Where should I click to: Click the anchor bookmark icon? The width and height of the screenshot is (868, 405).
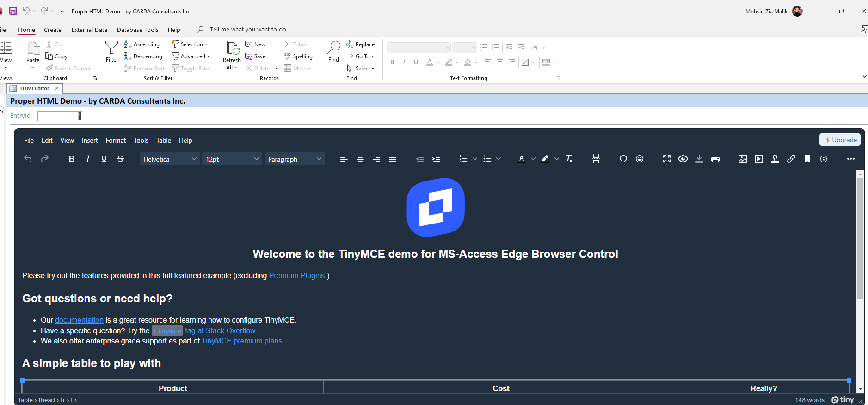pos(807,159)
